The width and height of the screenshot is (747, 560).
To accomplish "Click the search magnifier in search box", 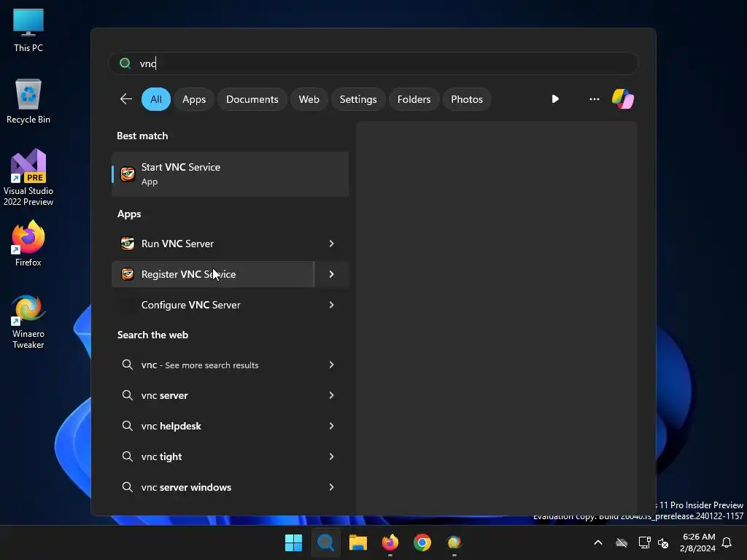I will (x=125, y=63).
